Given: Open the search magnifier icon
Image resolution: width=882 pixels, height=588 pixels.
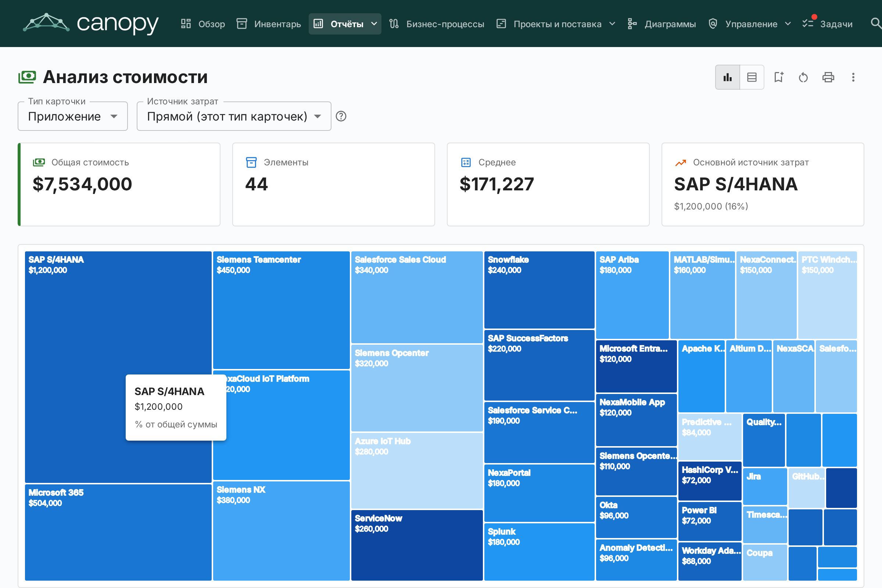Looking at the screenshot, I should (x=875, y=23).
